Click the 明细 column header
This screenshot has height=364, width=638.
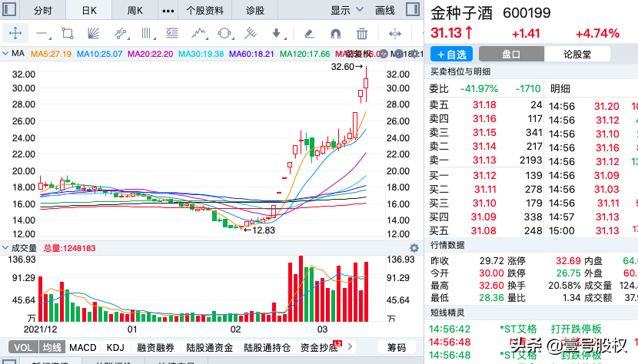click(560, 88)
